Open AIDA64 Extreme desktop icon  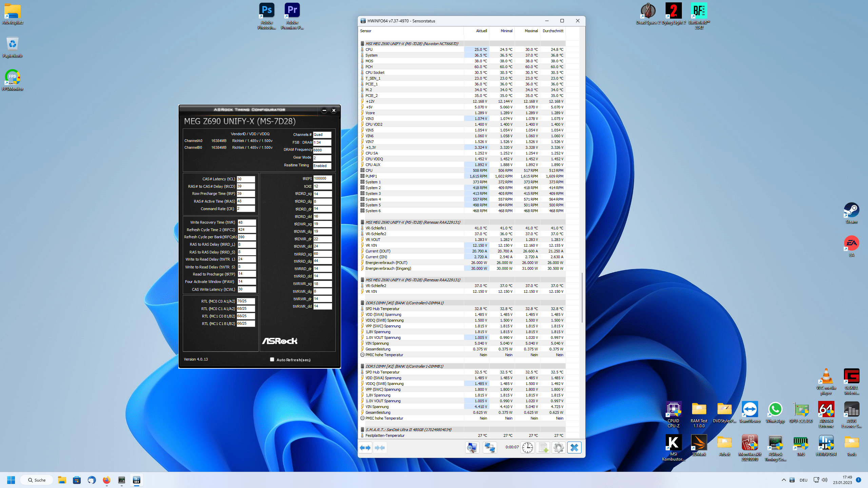tap(826, 414)
